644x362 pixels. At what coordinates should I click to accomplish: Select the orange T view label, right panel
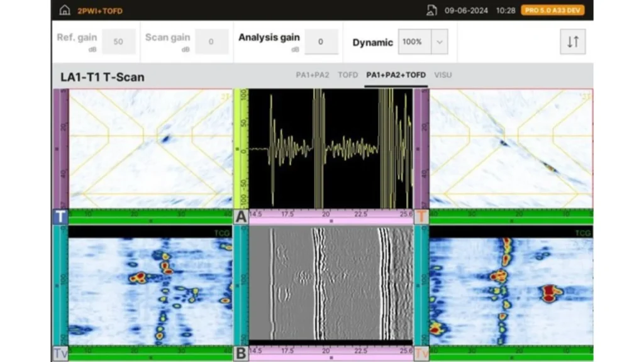click(421, 217)
